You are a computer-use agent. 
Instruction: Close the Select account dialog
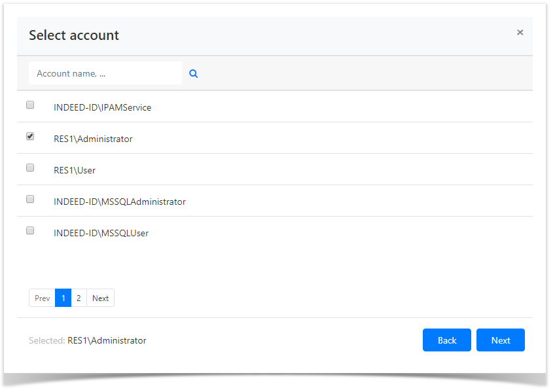(x=520, y=32)
